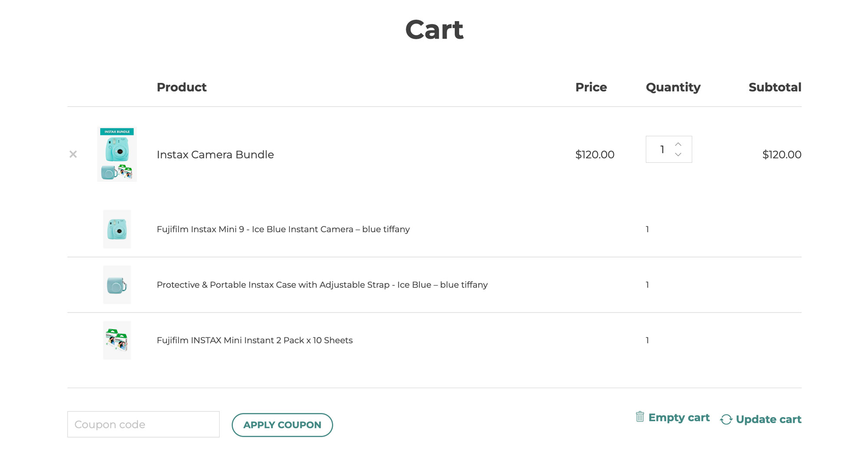The width and height of the screenshot is (868, 471).
Task: Click the Coupon code input field
Action: (143, 424)
